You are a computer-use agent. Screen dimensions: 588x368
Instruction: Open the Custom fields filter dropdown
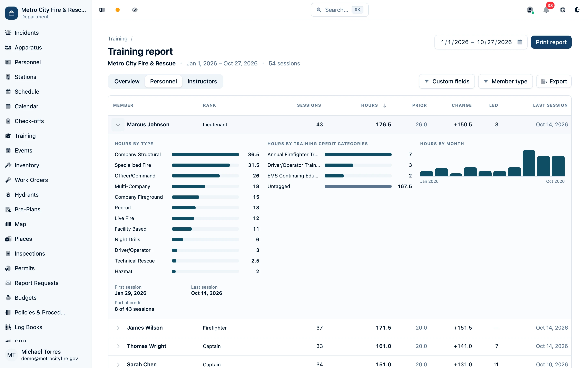[447, 81]
